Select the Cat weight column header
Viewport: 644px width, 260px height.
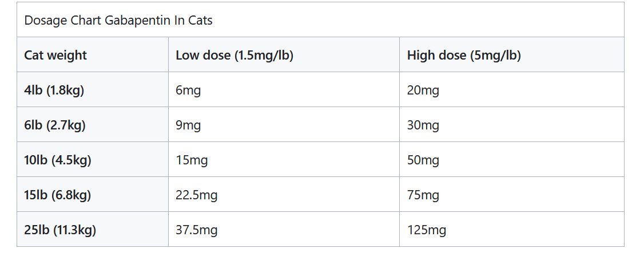coord(55,56)
